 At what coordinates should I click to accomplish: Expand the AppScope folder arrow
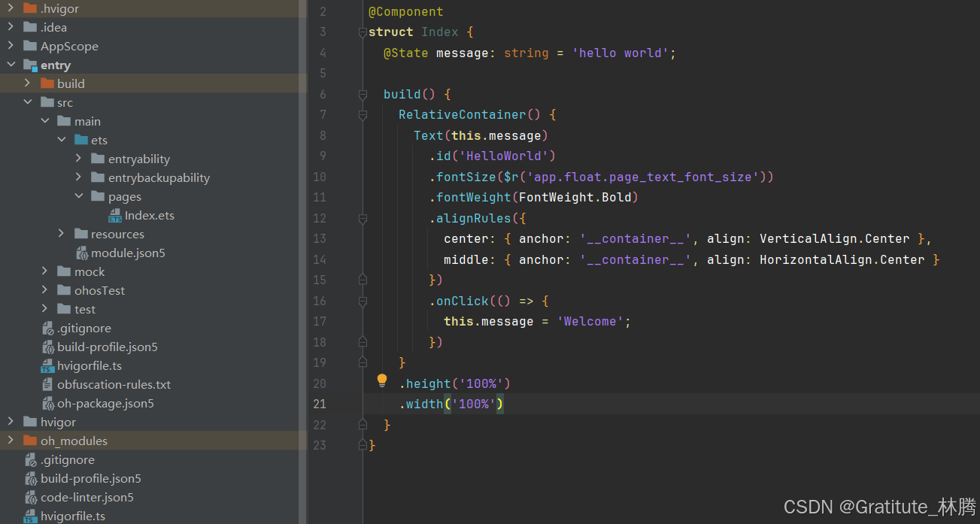pyautogui.click(x=11, y=46)
